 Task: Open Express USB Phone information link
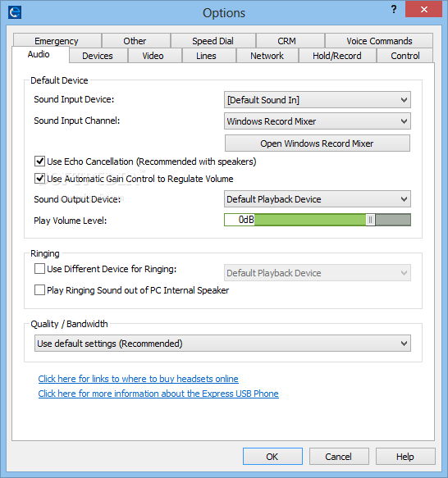point(158,394)
